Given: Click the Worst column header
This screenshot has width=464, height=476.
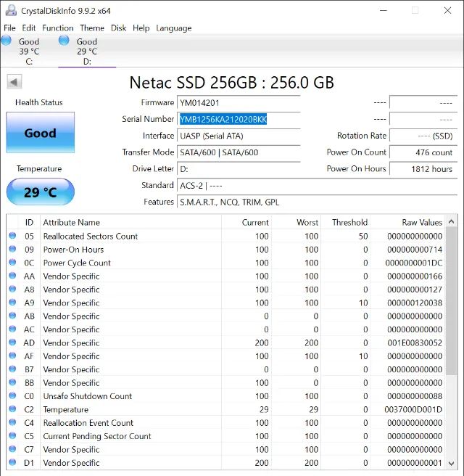Looking at the screenshot, I should click(296, 223).
